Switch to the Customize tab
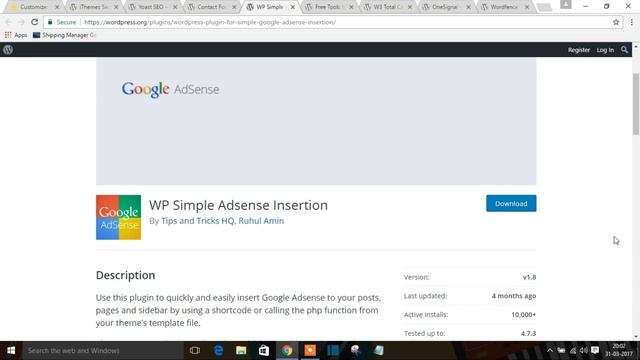The height and width of the screenshot is (360, 640). coord(34,7)
